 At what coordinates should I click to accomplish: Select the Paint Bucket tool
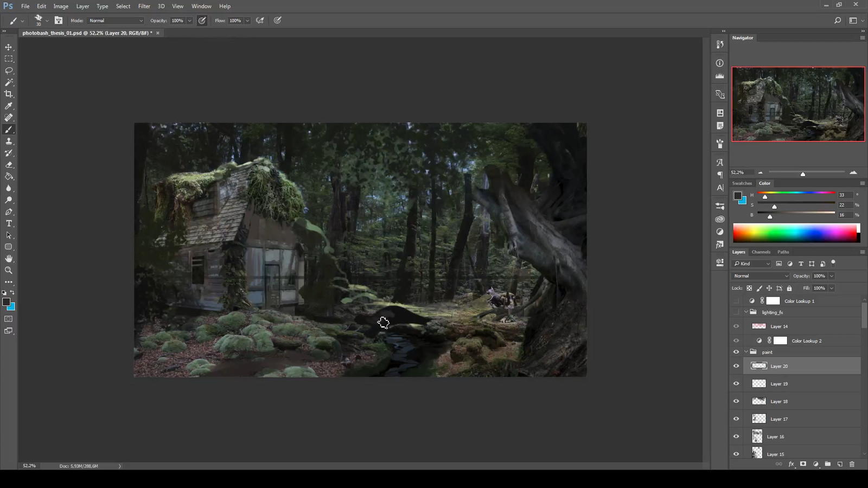[9, 176]
